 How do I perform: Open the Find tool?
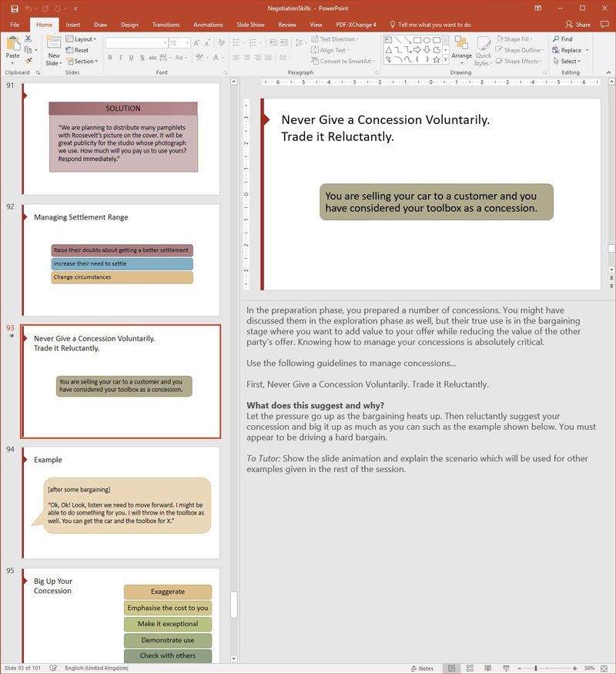click(563, 39)
